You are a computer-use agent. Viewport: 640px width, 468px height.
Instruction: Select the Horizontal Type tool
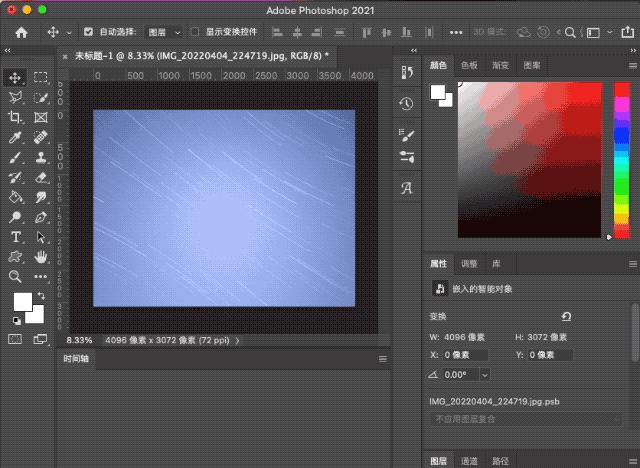[x=15, y=237]
